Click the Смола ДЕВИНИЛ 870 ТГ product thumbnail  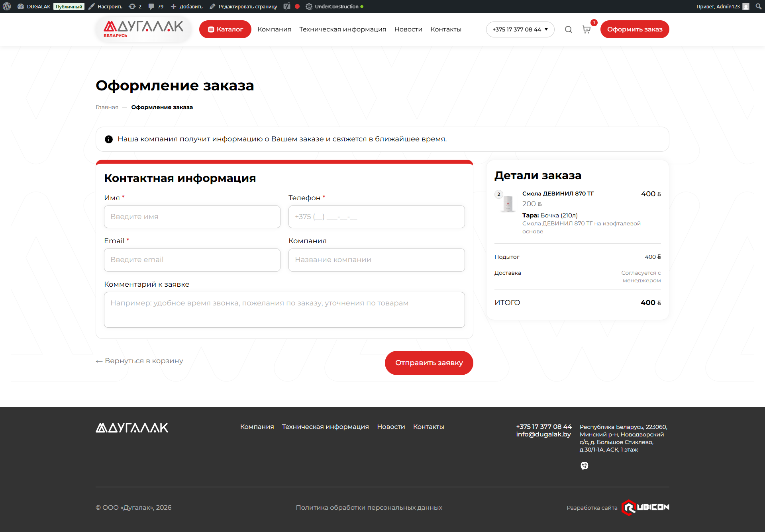tap(508, 203)
